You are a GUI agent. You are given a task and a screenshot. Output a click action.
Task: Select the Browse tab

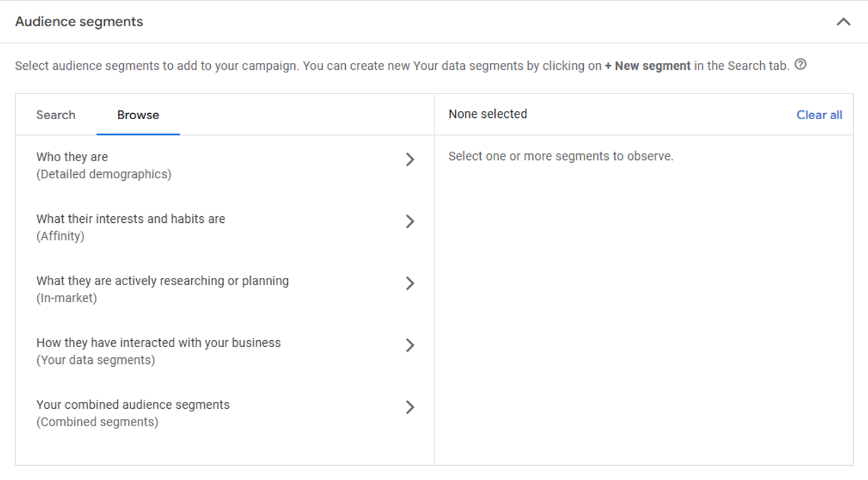point(138,115)
